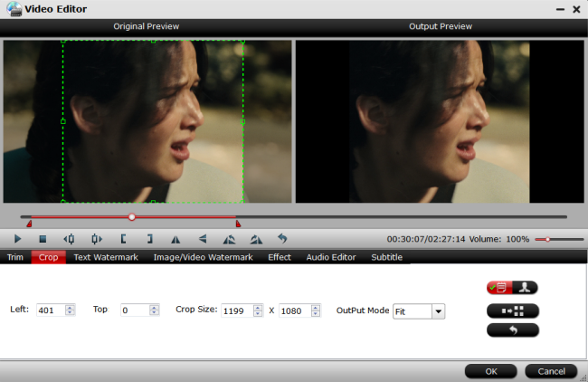Flip the video vertically
The width and height of the screenshot is (588, 382).
pyautogui.click(x=203, y=239)
